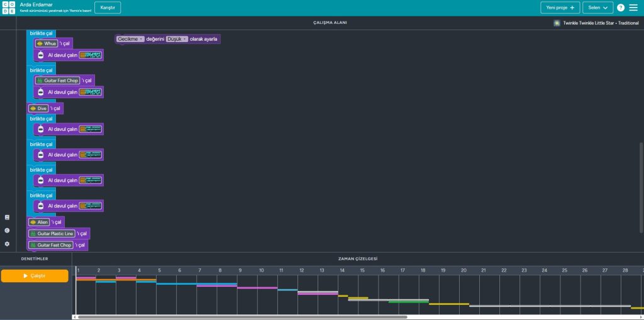Viewport: 644px width, 320px height.
Task: Select the Guitar Plastic Line sound block
Action: [x=55, y=234]
